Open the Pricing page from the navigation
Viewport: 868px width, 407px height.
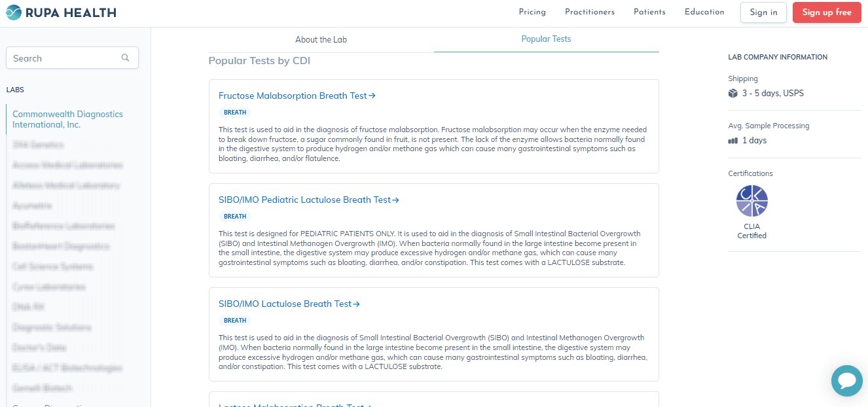point(532,12)
